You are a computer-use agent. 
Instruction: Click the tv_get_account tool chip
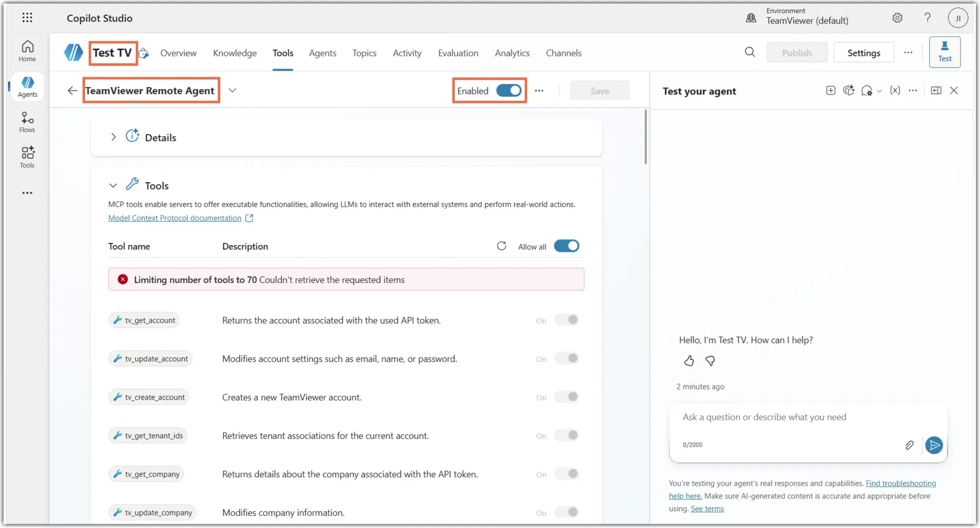pos(144,320)
